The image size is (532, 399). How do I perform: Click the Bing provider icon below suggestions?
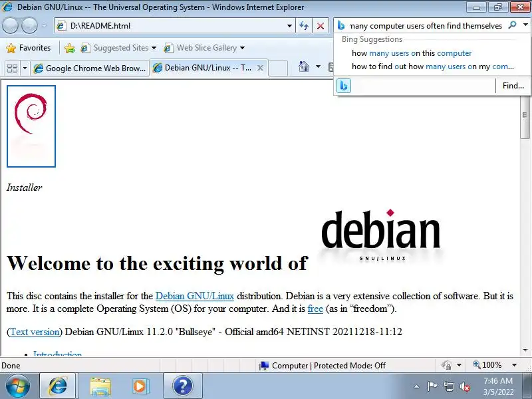[343, 86]
